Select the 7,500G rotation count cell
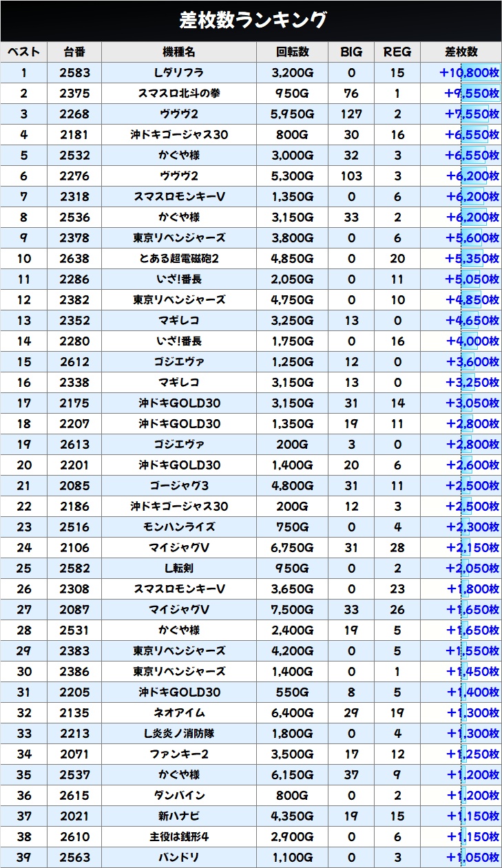Viewport: 502px width, 868px height. coord(292,610)
